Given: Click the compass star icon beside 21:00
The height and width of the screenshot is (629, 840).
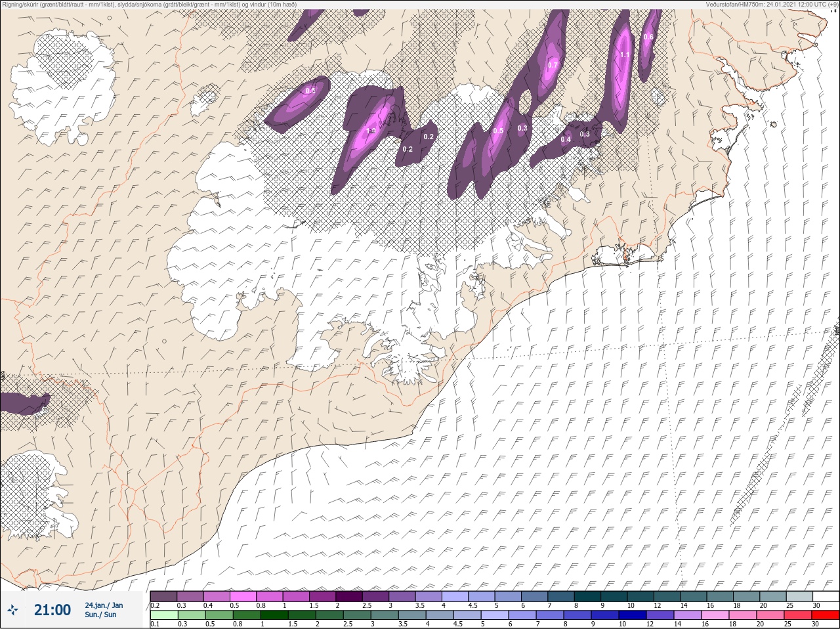Looking at the screenshot, I should 12,610.
